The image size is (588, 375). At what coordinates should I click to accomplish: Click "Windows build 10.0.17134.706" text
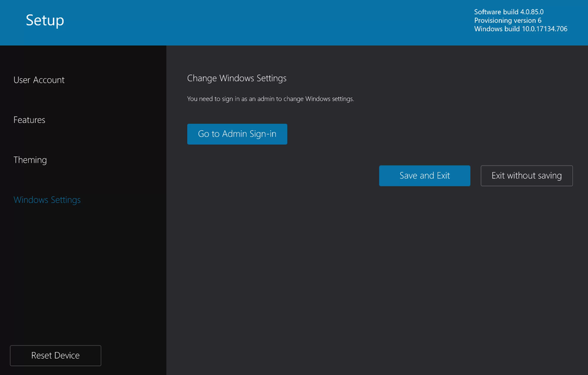(520, 29)
